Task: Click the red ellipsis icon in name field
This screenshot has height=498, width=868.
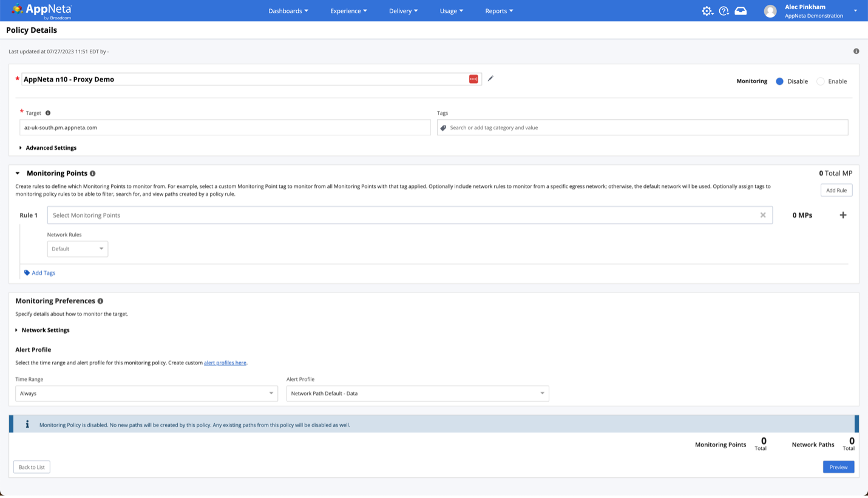Action: (473, 79)
